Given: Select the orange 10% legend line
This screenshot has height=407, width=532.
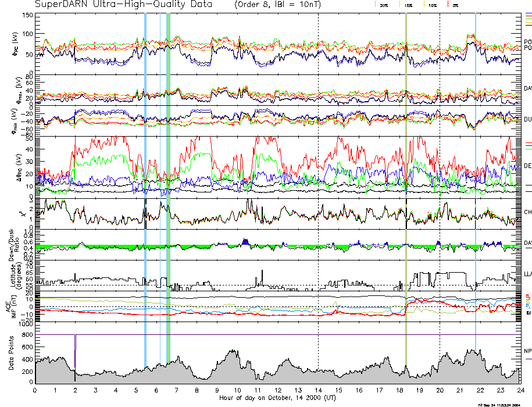Looking at the screenshot, I should (424, 5).
